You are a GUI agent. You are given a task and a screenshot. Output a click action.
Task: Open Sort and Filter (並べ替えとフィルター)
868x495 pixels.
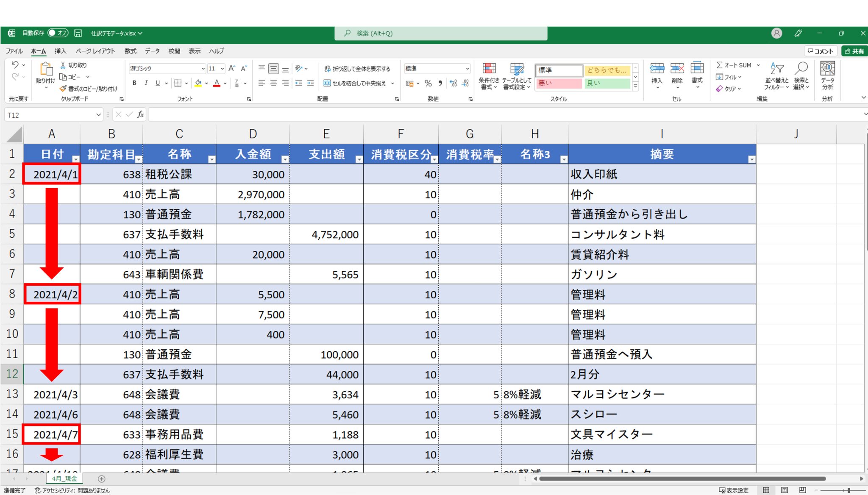coord(776,76)
